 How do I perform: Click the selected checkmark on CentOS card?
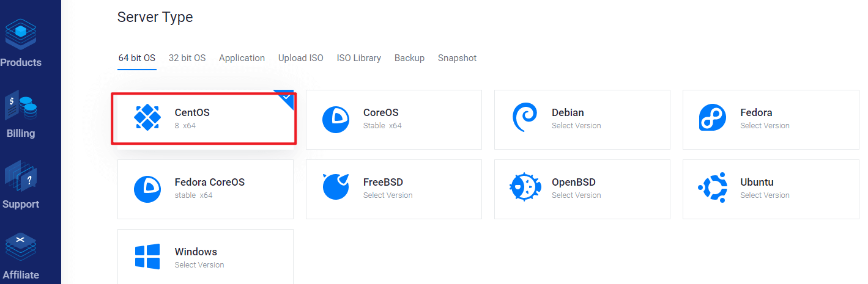click(286, 96)
